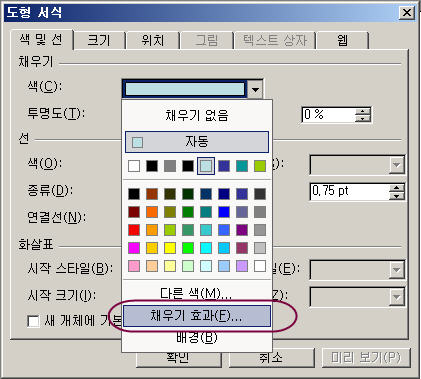This screenshot has width=421, height=379.
Task: Toggle the 새 개체에 기본 checkbox
Action: coord(33,321)
